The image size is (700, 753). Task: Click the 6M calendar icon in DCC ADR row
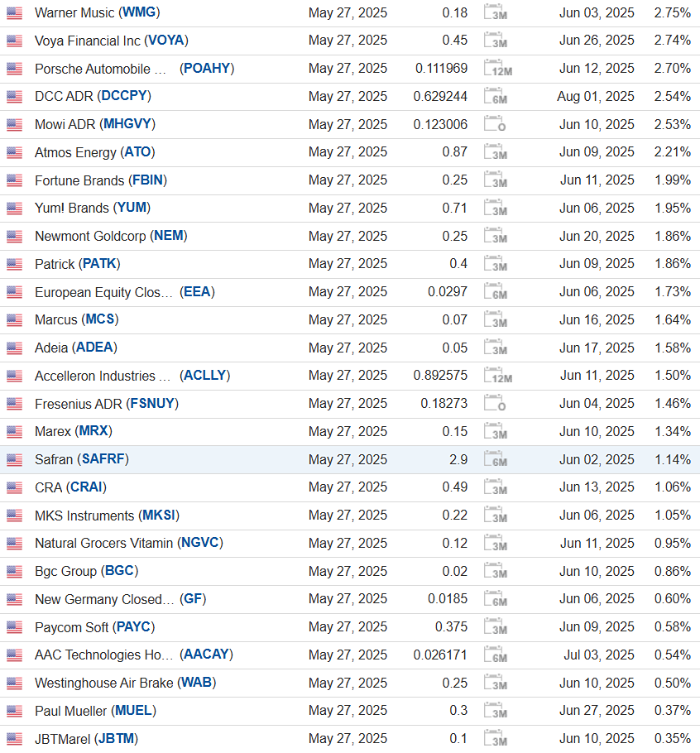(x=496, y=97)
